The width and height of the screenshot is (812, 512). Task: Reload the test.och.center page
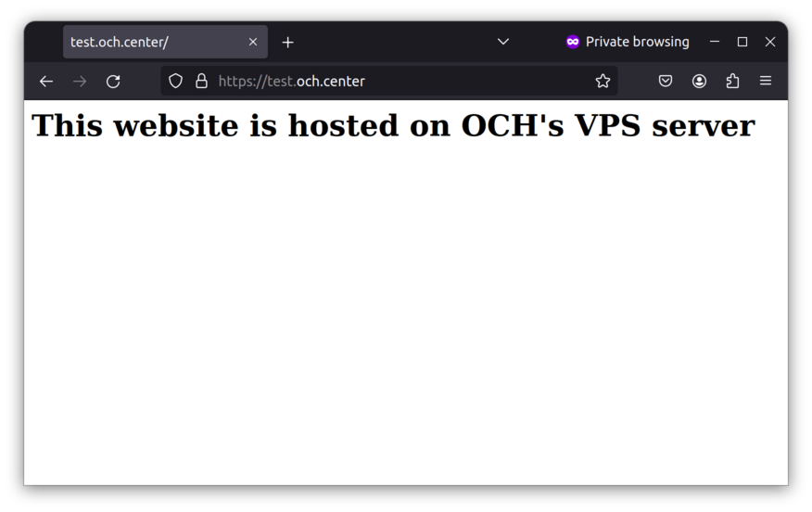tap(113, 82)
